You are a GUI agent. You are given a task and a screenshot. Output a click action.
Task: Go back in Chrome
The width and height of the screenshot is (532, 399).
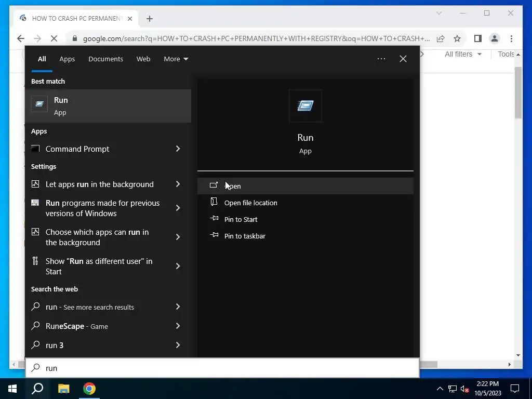21,38
